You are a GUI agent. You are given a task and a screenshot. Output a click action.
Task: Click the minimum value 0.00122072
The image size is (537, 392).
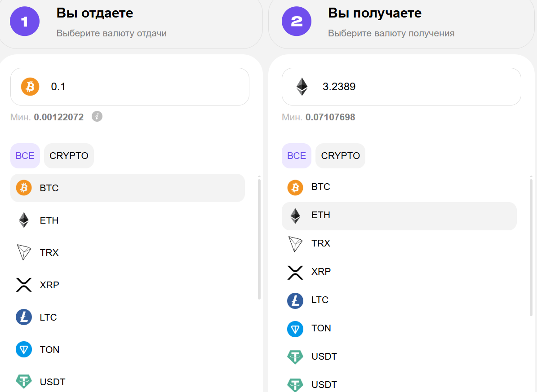click(58, 117)
